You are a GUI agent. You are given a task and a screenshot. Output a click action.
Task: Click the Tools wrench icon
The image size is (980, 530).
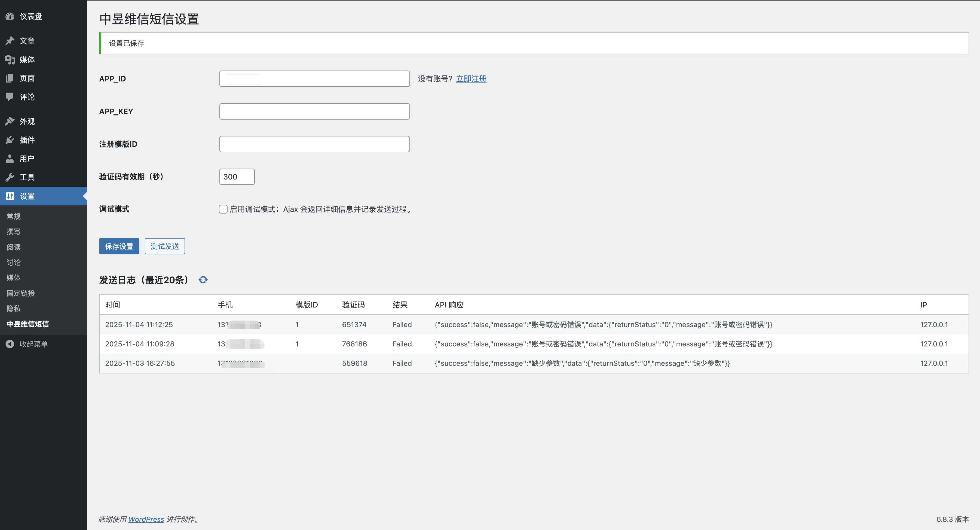[10, 177]
